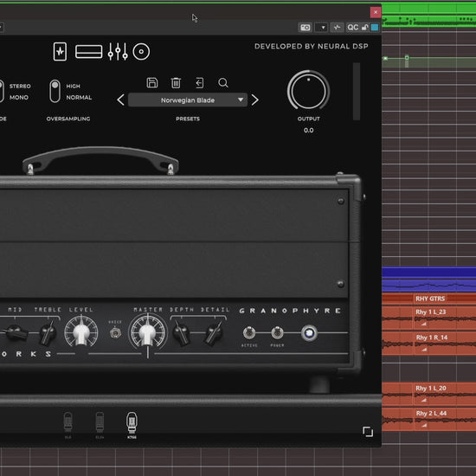The height and width of the screenshot is (476, 476).
Task: Click the output level meter bar
Action: pos(357,92)
